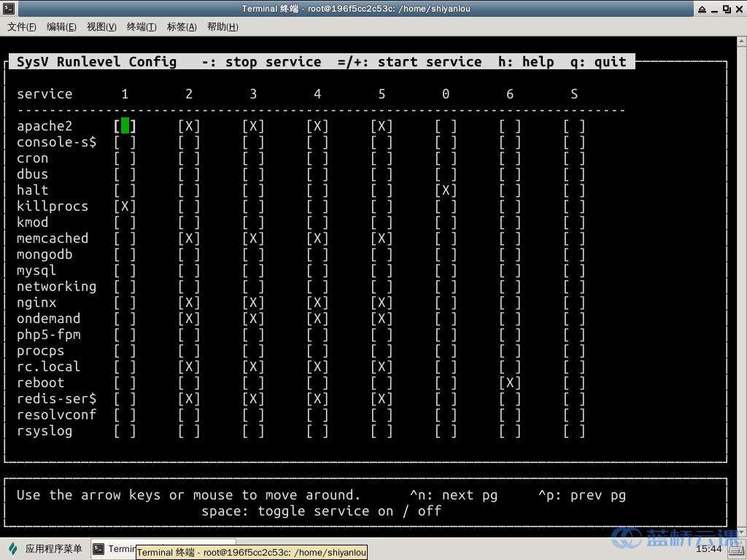Click the terminal icon in the title bar
The image size is (747, 560).
(8, 9)
